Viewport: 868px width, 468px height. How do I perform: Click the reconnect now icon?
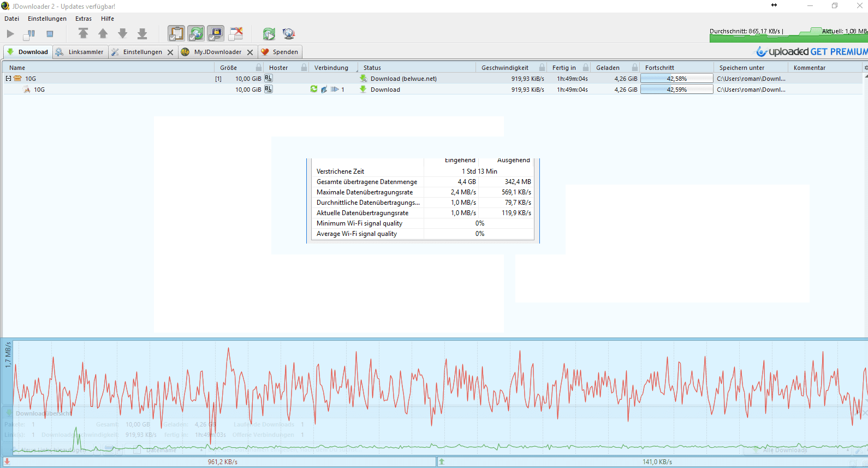click(269, 34)
